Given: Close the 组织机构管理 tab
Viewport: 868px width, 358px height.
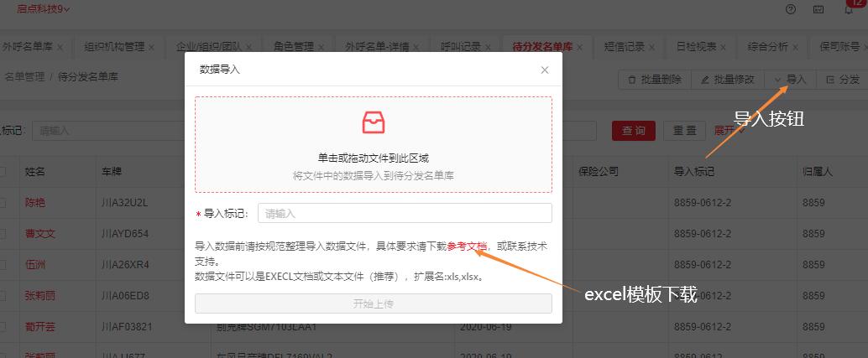Looking at the screenshot, I should pos(151,48).
